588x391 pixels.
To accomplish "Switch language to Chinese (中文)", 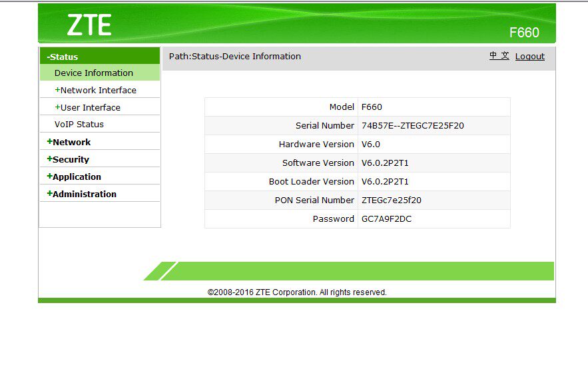I will pyautogui.click(x=499, y=56).
